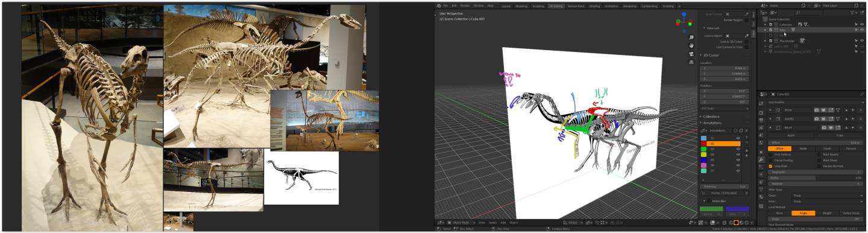
Task: Enable Clamp Overlap checkbox
Action: click(x=770, y=160)
